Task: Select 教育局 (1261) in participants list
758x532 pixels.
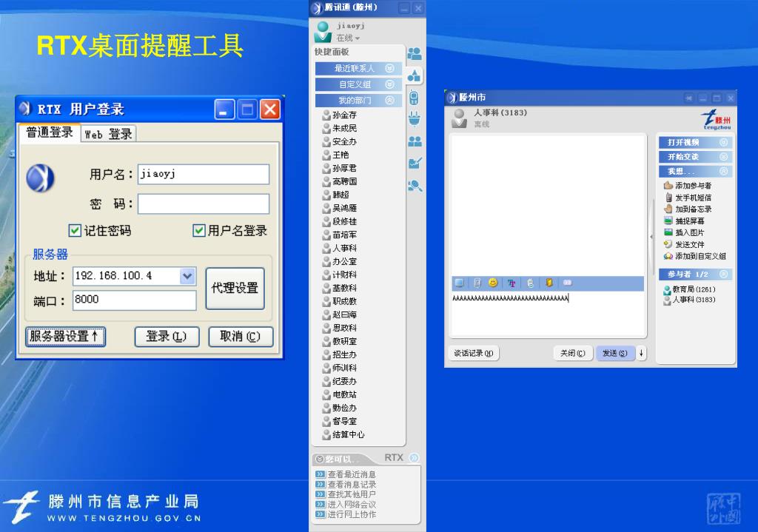Action: click(689, 289)
